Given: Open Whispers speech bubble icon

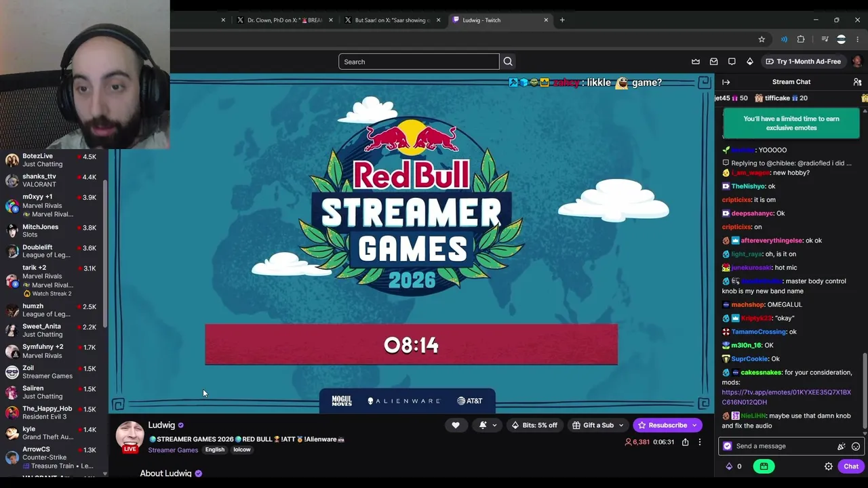Looking at the screenshot, I should click(x=732, y=62).
